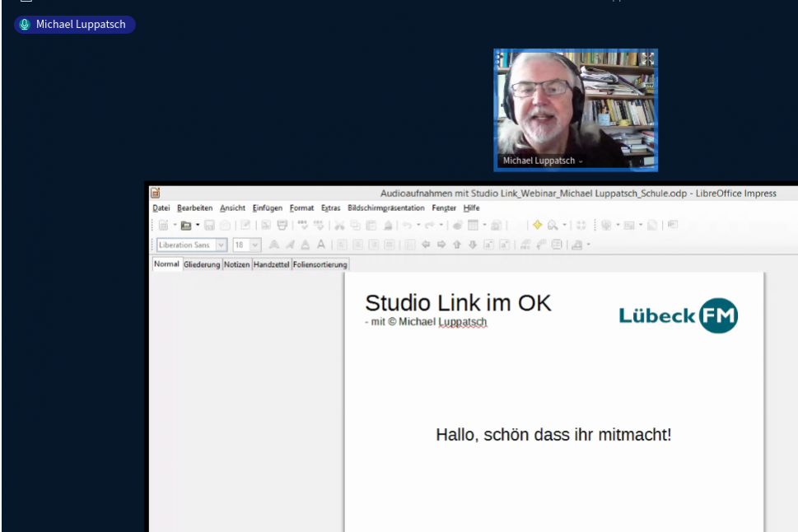Open the font size 18 dropdown
The image size is (798, 532).
[x=254, y=245]
